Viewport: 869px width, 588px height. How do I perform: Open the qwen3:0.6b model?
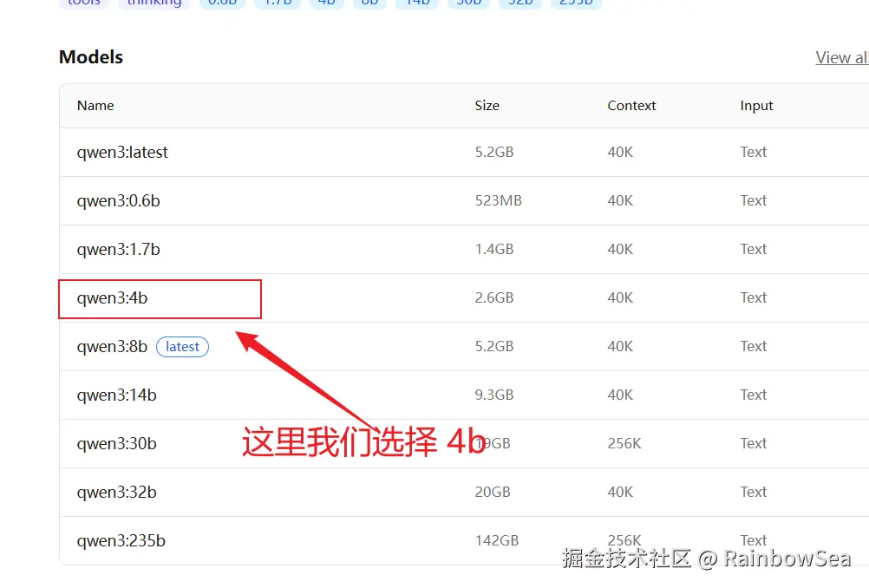pyautogui.click(x=118, y=200)
